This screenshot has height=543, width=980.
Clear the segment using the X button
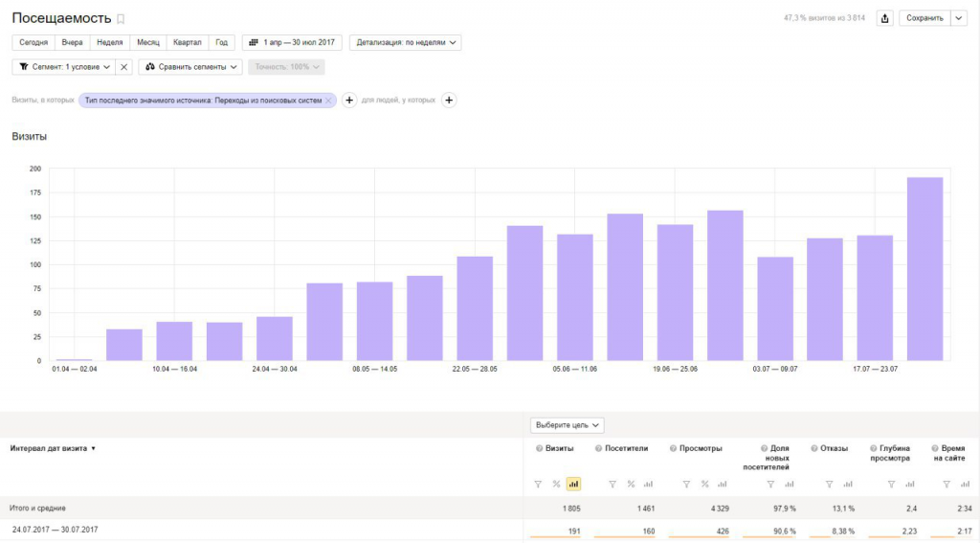[123, 67]
